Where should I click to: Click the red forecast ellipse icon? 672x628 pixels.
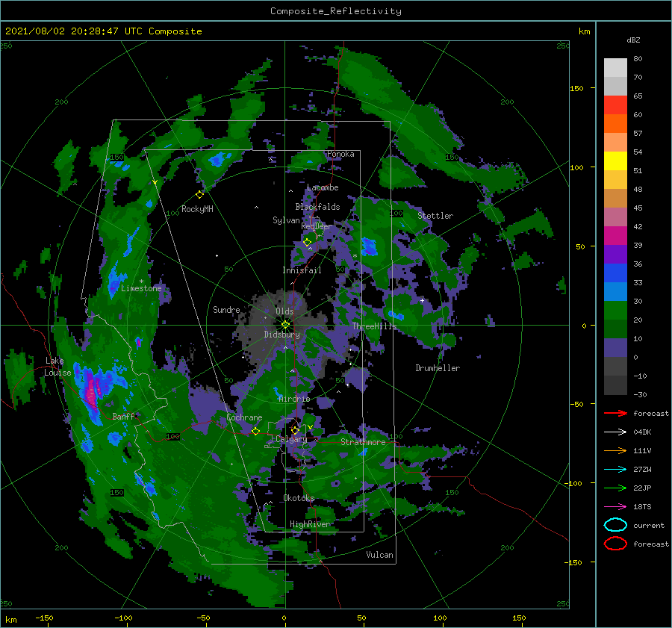[x=615, y=544]
